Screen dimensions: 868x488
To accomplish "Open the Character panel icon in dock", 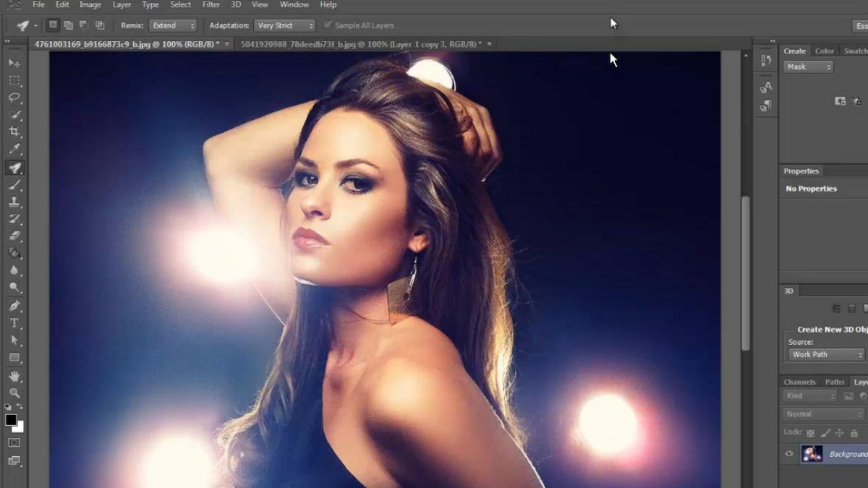I will pyautogui.click(x=766, y=87).
